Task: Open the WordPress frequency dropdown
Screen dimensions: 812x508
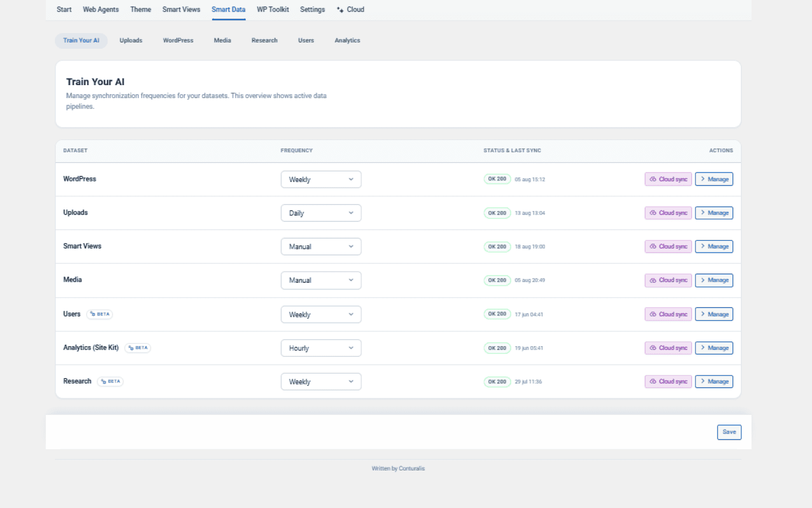Action: pyautogui.click(x=321, y=179)
